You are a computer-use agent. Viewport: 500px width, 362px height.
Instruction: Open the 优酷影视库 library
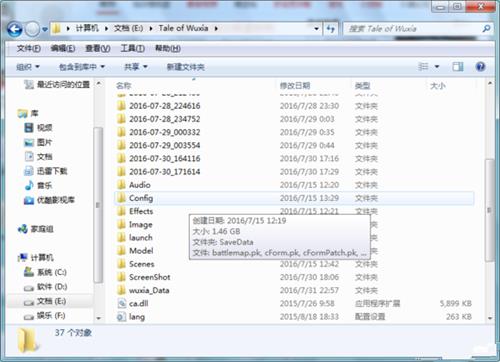[x=49, y=200]
